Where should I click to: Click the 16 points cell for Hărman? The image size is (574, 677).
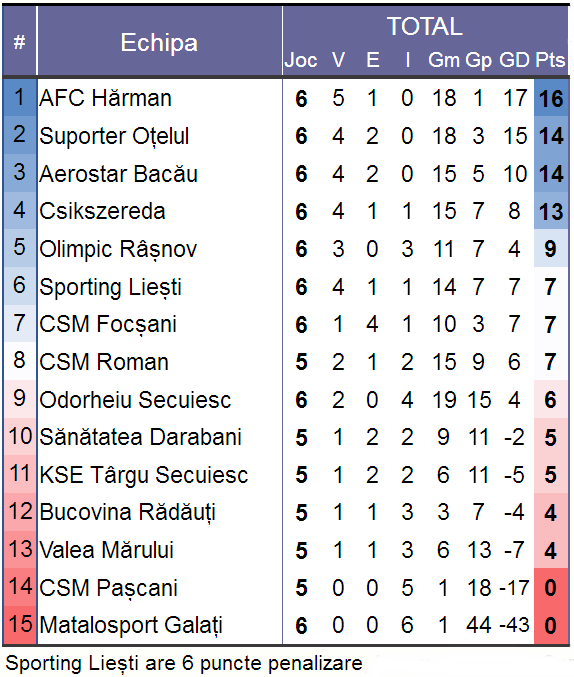click(x=551, y=98)
